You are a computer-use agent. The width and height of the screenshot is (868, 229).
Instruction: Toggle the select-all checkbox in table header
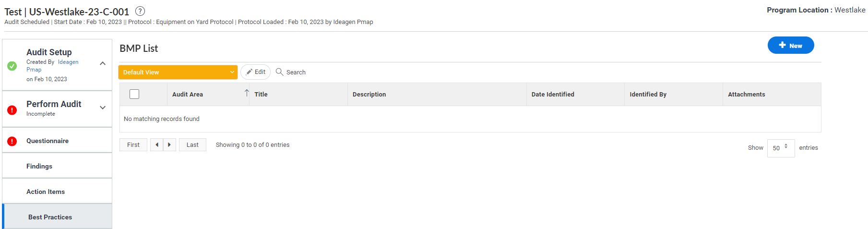click(x=134, y=94)
